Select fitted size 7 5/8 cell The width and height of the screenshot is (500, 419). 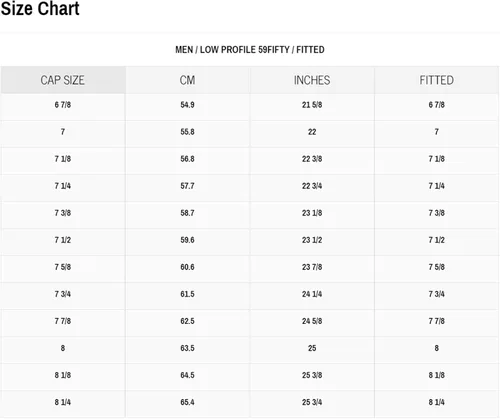pos(437,267)
